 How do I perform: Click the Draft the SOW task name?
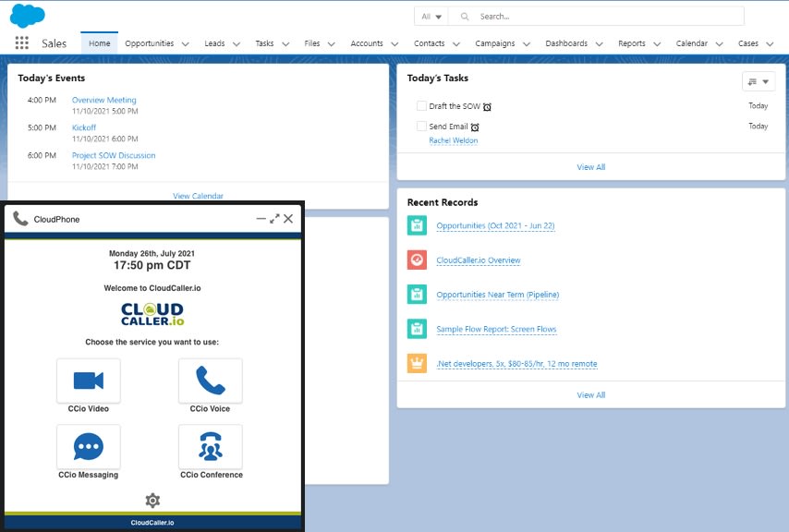pyautogui.click(x=455, y=106)
